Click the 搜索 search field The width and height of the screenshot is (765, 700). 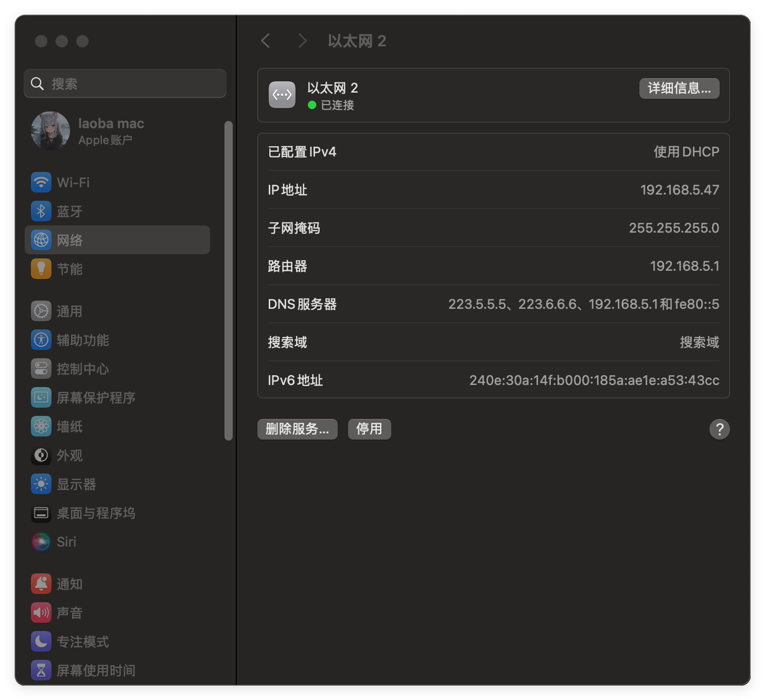click(x=125, y=83)
